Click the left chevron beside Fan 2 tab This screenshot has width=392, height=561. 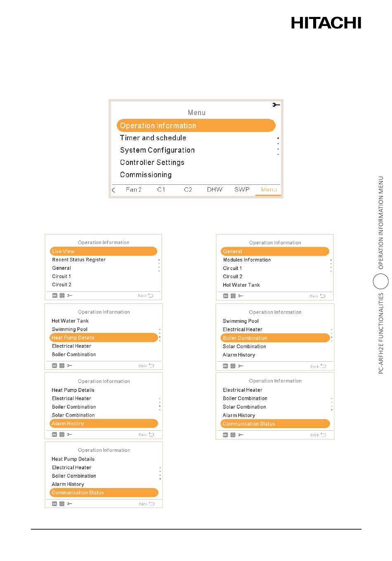tap(113, 190)
